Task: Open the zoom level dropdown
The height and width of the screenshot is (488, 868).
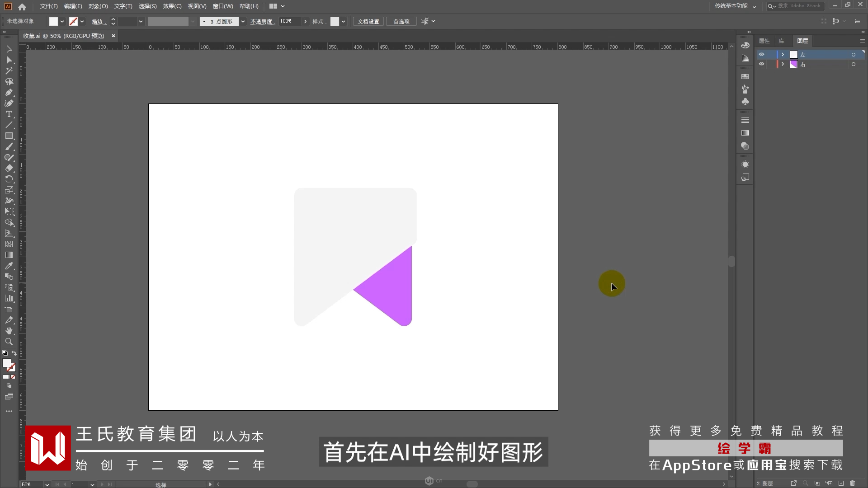Action: [47, 484]
